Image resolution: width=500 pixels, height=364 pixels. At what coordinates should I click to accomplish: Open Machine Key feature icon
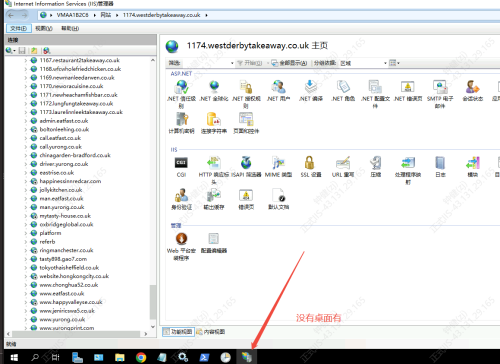pos(181,119)
